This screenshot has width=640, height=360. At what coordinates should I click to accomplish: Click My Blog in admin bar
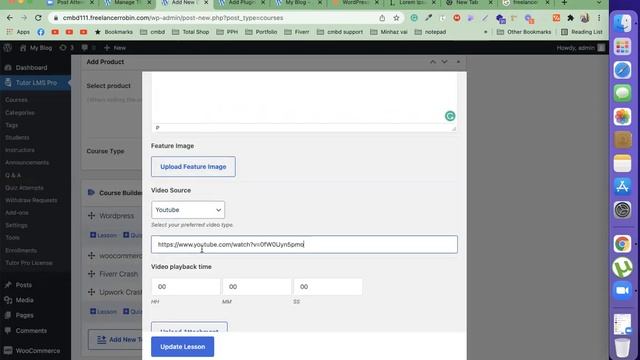(x=36, y=48)
